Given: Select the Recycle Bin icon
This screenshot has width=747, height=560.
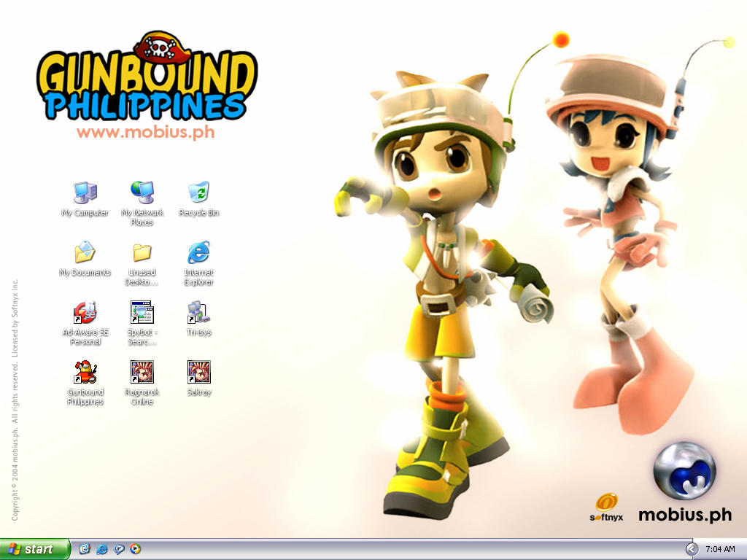Looking at the screenshot, I should (x=198, y=192).
